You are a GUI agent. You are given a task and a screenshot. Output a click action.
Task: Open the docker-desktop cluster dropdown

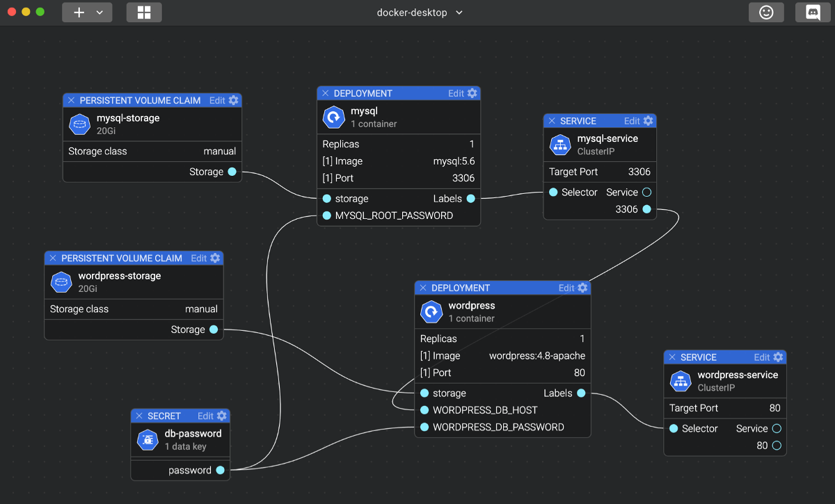coord(420,13)
